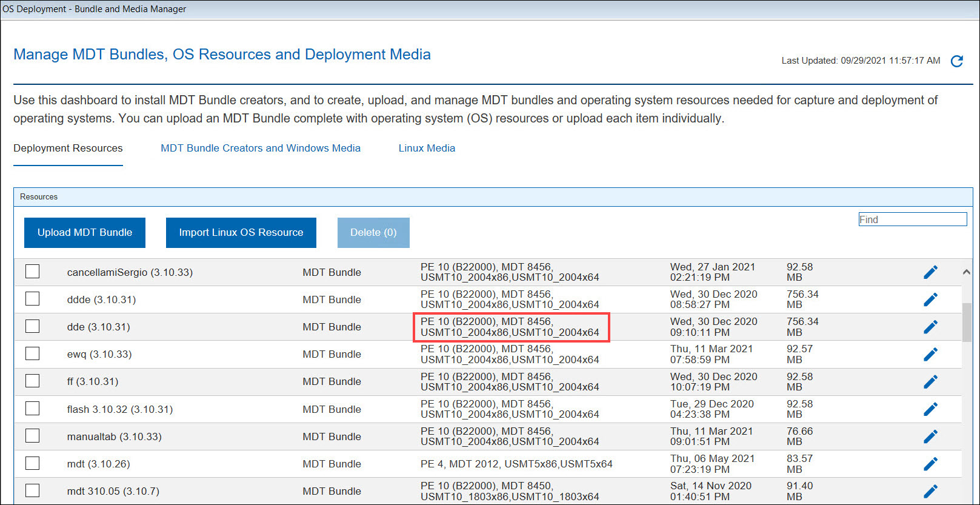The image size is (980, 505).
Task: Open edit for dde (3.10.31) row
Action: (x=930, y=327)
